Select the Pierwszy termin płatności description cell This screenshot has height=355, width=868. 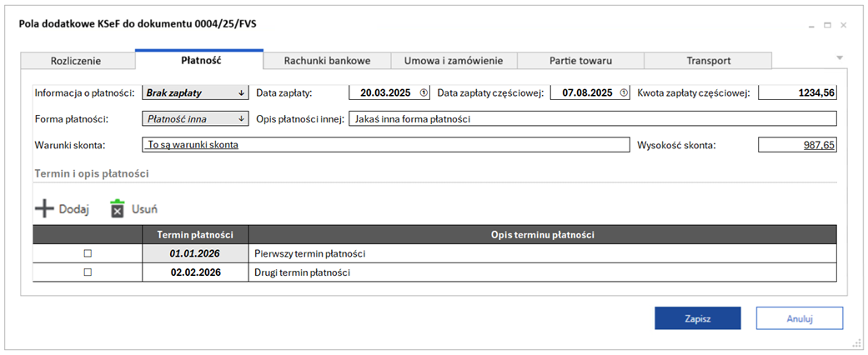542,253
